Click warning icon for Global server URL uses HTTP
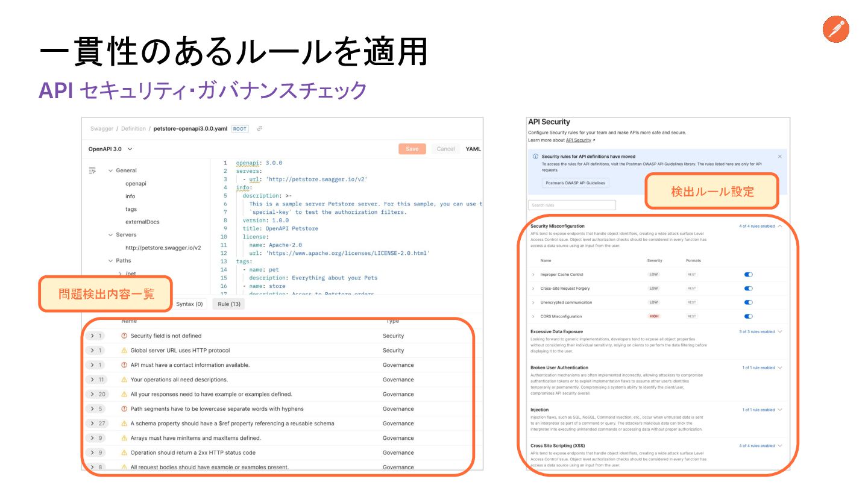This screenshot has width=868, height=488. [124, 350]
